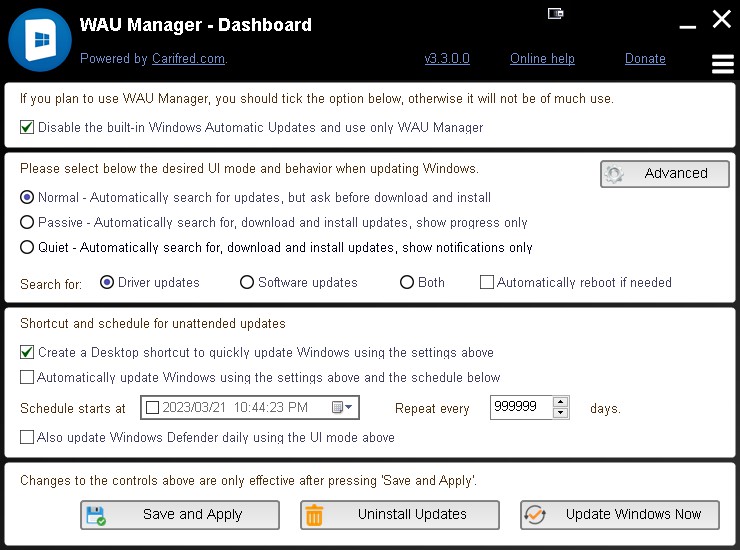Click the refresh icon for Update Windows Now

[535, 515]
